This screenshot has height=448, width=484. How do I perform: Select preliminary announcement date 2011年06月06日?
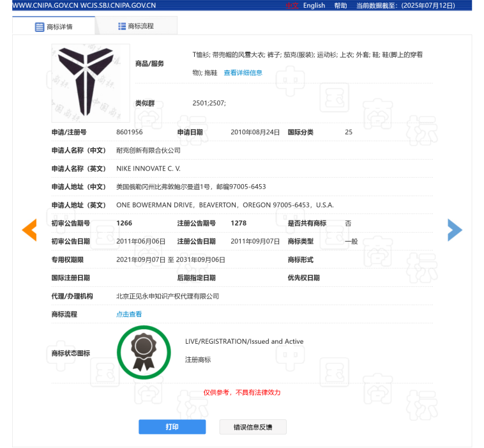point(140,242)
